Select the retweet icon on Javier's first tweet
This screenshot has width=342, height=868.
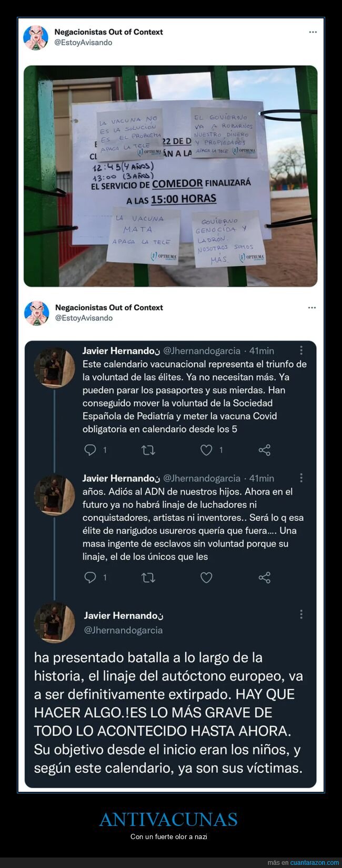pos(149,450)
